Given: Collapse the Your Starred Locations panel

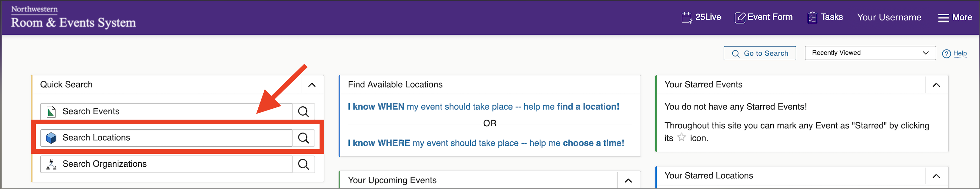Looking at the screenshot, I should pos(936,176).
